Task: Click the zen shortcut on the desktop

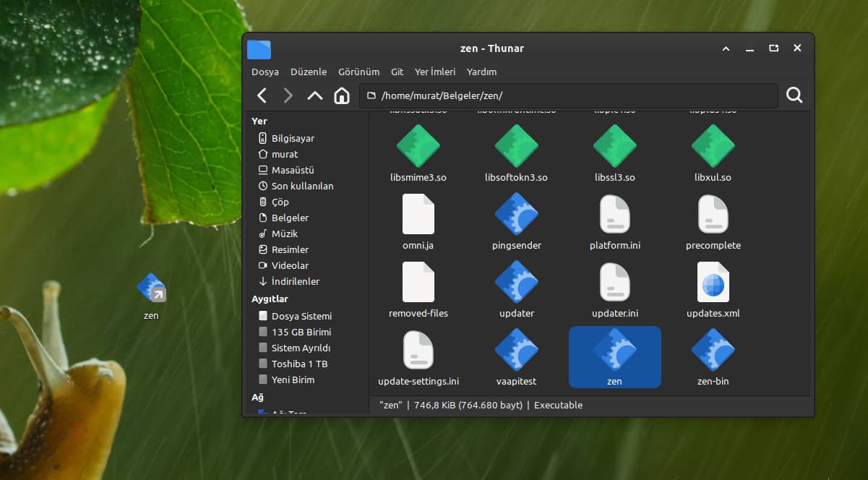Action: (151, 289)
